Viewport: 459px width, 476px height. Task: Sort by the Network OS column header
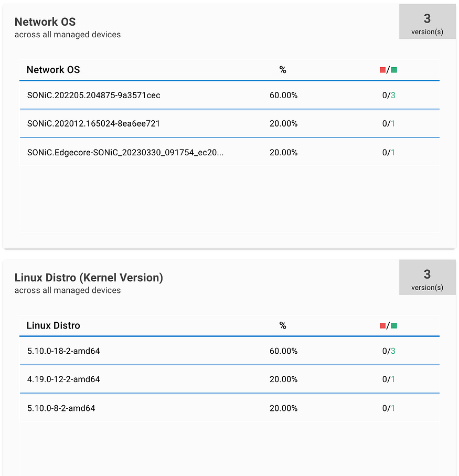pyautogui.click(x=54, y=70)
